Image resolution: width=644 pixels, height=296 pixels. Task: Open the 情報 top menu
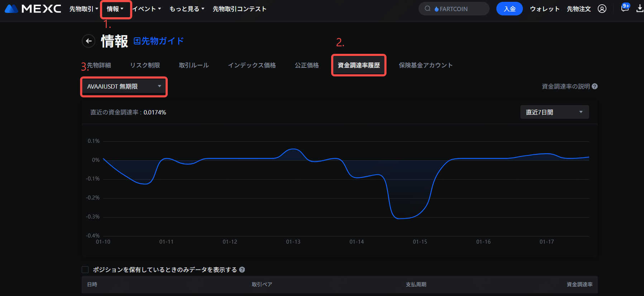tap(115, 9)
